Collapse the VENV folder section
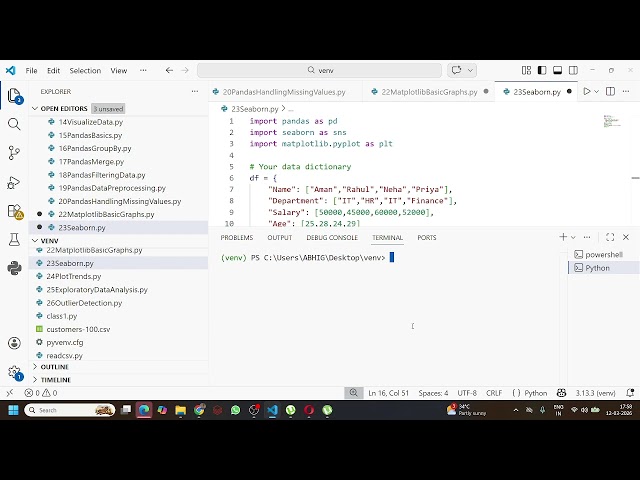 (35, 240)
